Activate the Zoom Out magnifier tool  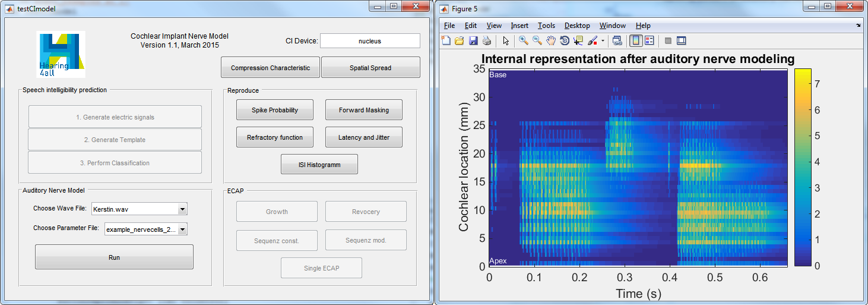[537, 40]
